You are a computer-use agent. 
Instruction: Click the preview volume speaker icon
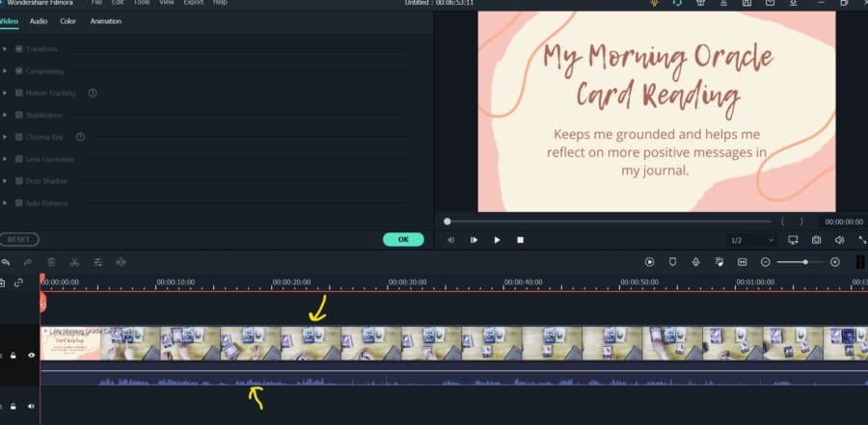(840, 240)
